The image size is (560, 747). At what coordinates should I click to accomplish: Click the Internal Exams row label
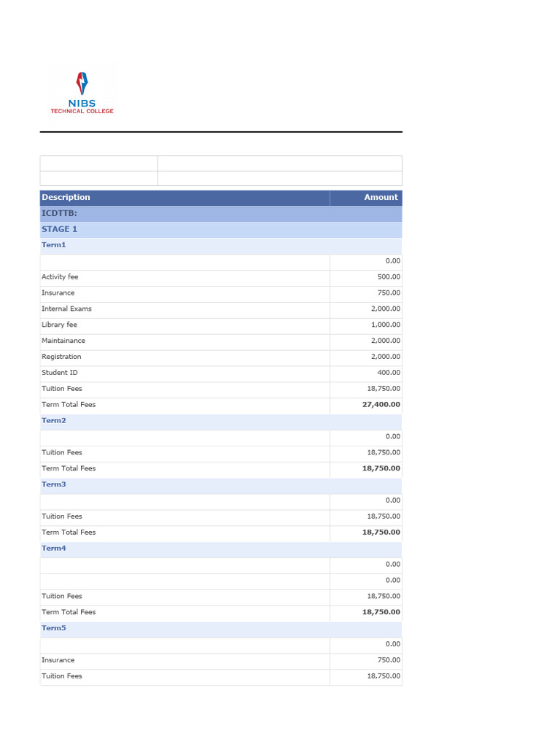66,309
